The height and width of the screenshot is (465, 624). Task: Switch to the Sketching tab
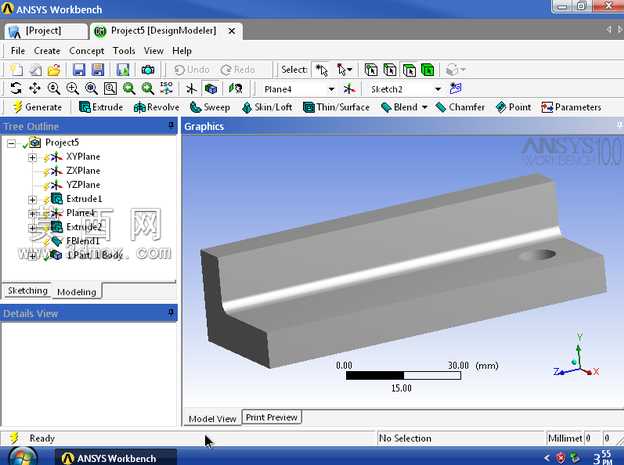pos(27,291)
